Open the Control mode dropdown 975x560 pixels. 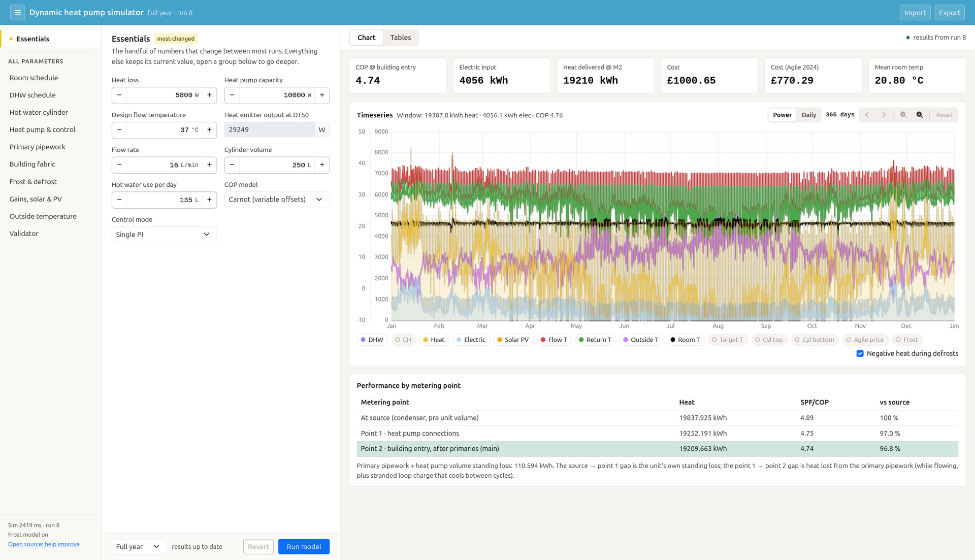point(164,235)
